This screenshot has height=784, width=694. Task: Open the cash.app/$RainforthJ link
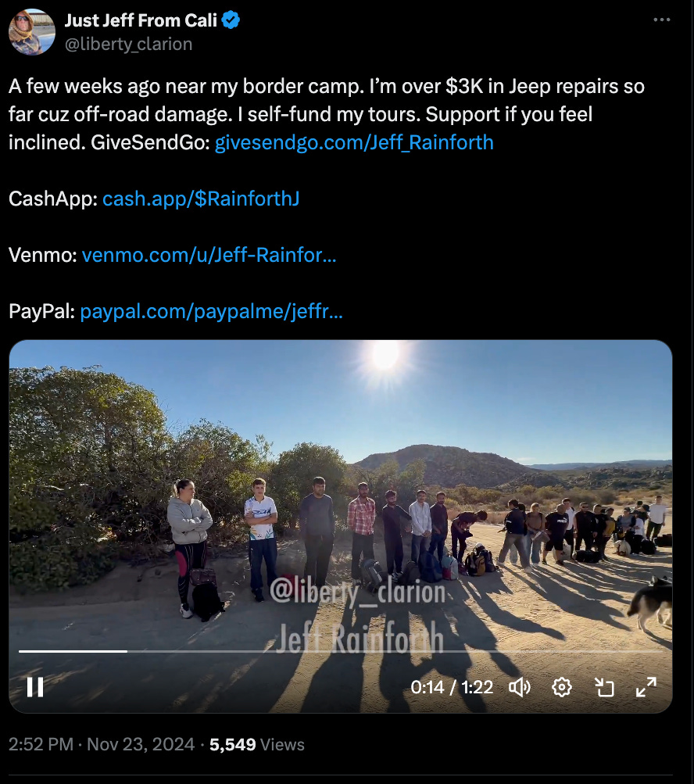201,199
